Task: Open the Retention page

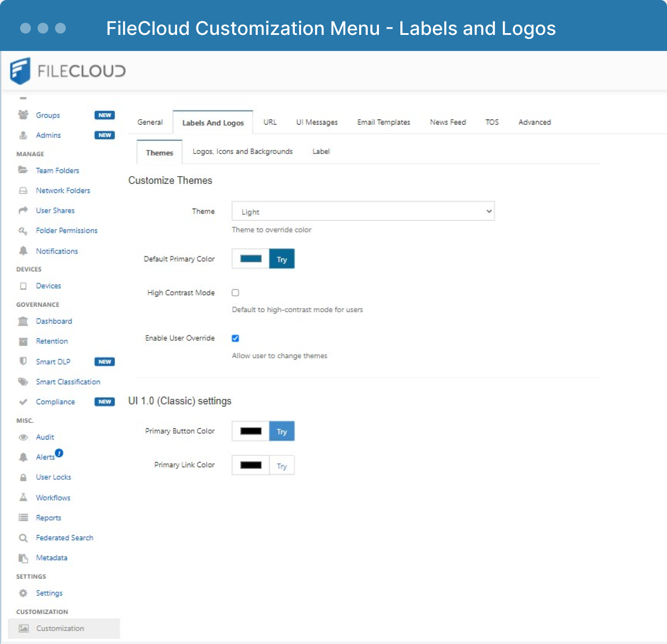Action: (52, 341)
